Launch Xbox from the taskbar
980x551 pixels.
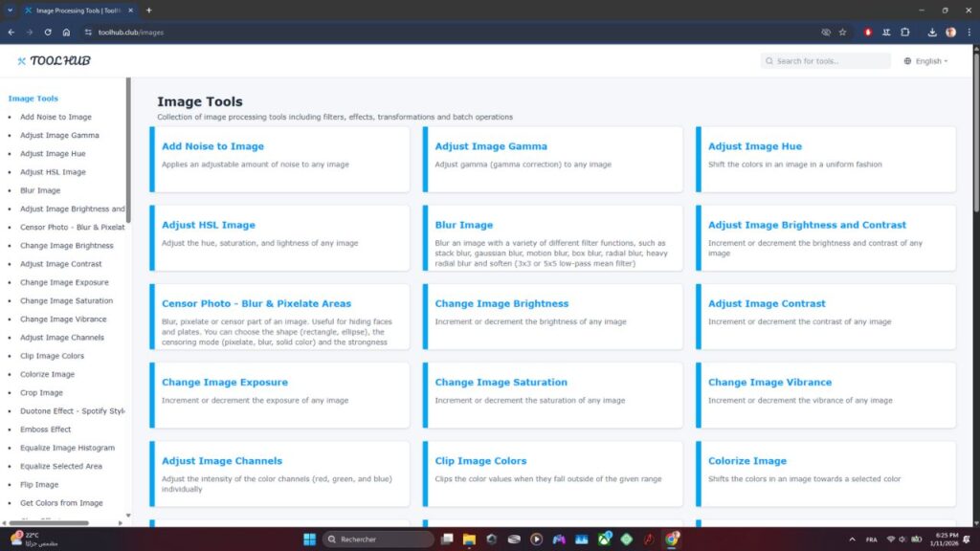coord(604,539)
